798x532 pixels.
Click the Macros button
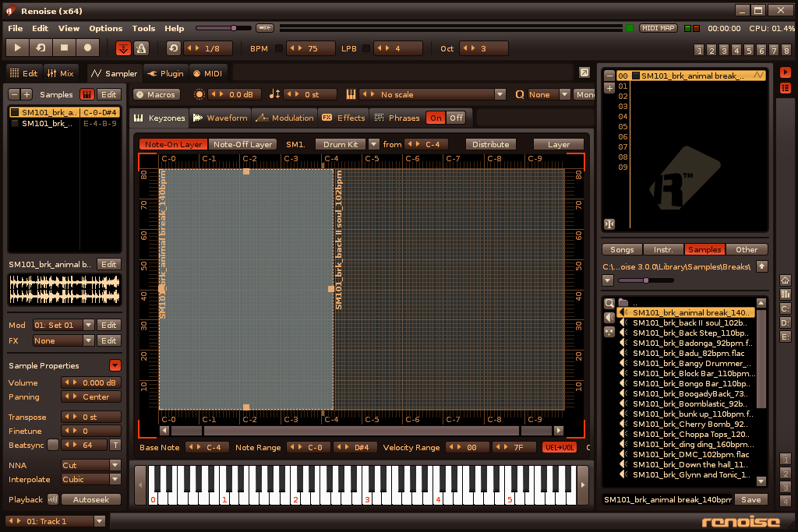[157, 94]
